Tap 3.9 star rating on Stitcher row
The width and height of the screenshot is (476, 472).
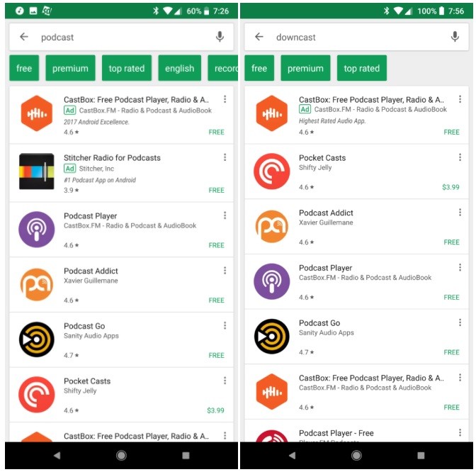click(x=72, y=190)
